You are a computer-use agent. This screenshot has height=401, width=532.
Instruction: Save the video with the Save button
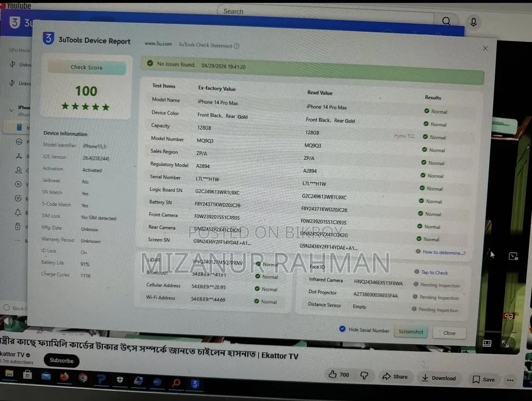coord(483,380)
